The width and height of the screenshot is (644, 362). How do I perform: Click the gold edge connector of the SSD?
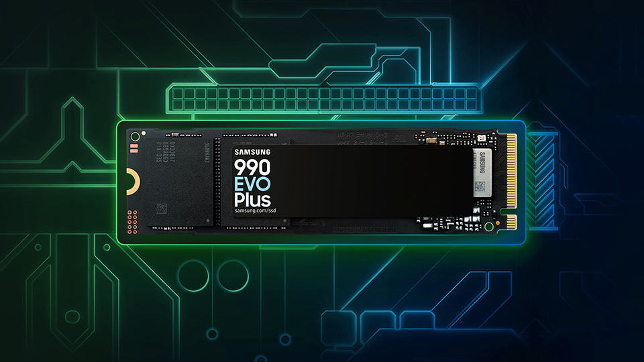[x=511, y=181]
